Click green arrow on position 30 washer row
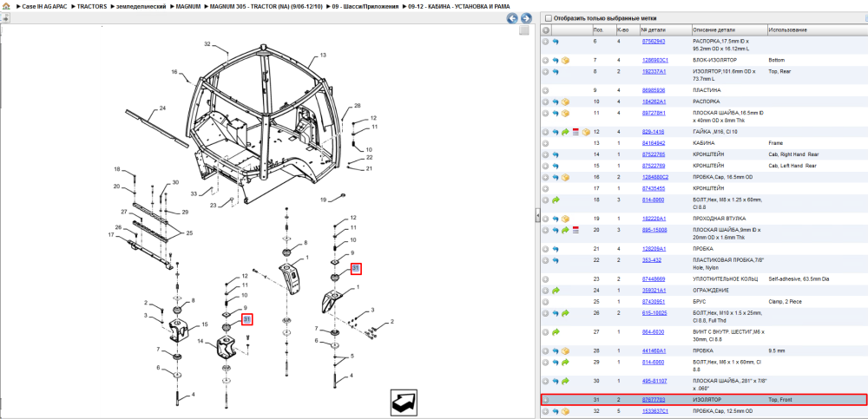868x419 pixels. [x=565, y=381]
